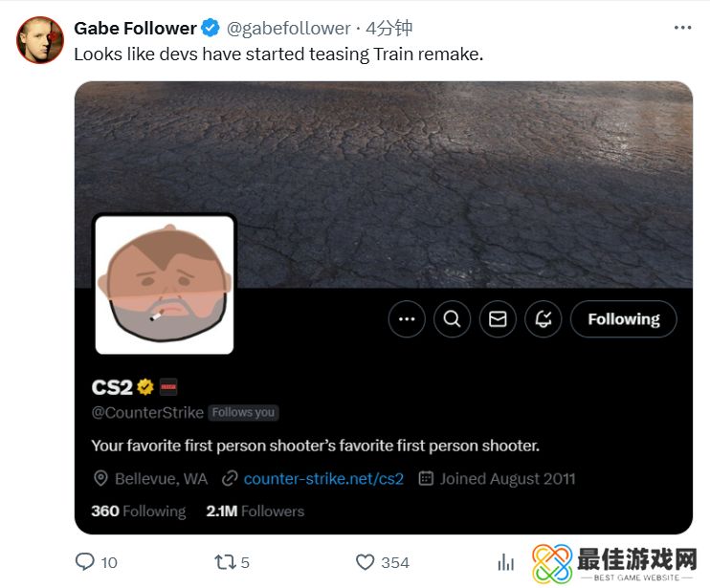Image resolution: width=710 pixels, height=588 pixels.
Task: Click Gabe Follower's avatar picture
Action: [40, 40]
